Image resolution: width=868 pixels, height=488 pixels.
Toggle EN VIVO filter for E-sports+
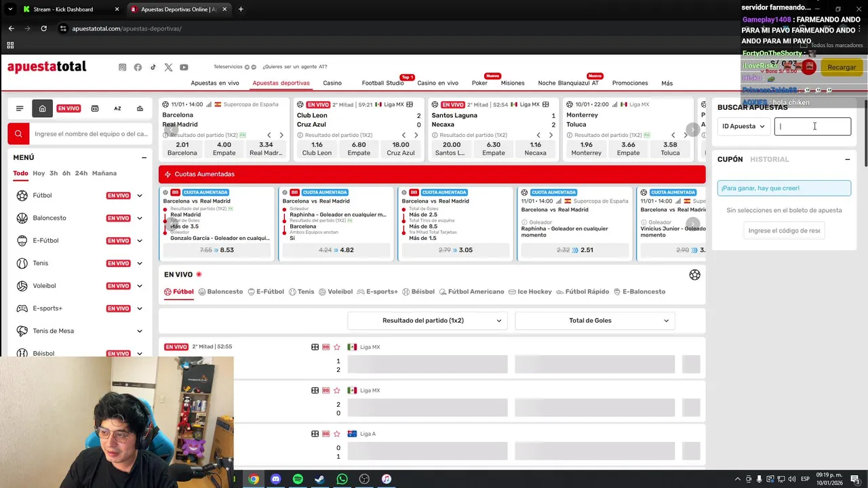118,308
